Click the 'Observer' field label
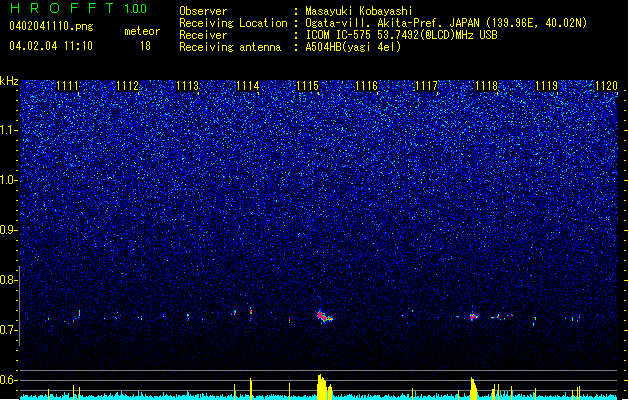 [203, 11]
